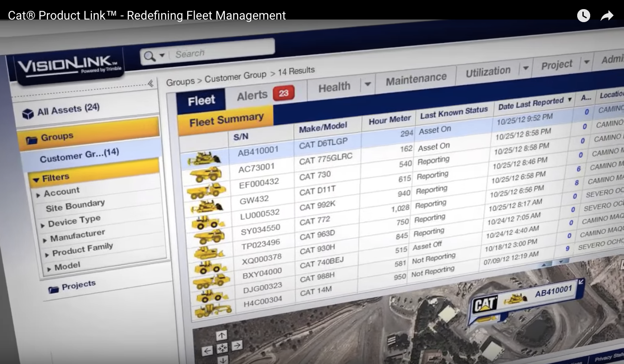Click the map pan right arrow
The width and height of the screenshot is (624, 364).
(237, 346)
